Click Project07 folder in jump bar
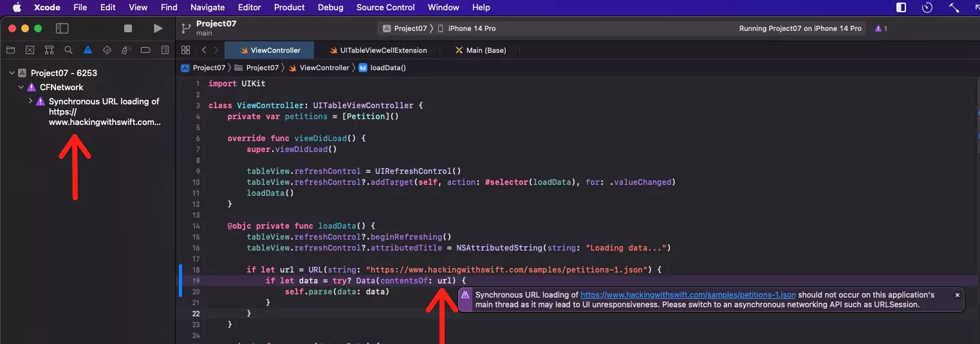Screen dimensions: 980x344 [x=257, y=68]
